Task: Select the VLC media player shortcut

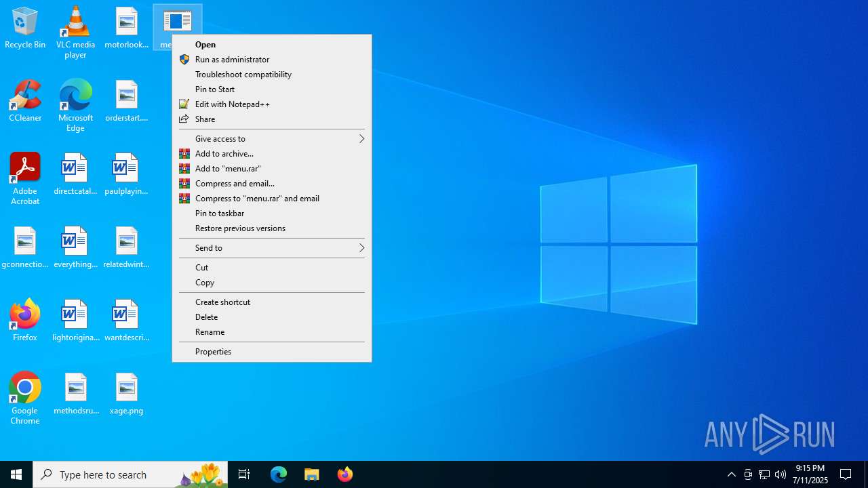Action: 75,32
